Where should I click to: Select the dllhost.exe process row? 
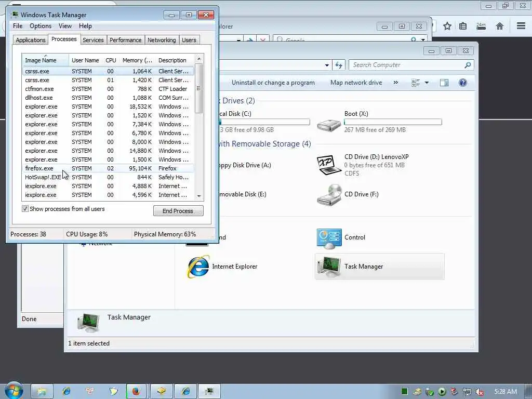point(108,98)
